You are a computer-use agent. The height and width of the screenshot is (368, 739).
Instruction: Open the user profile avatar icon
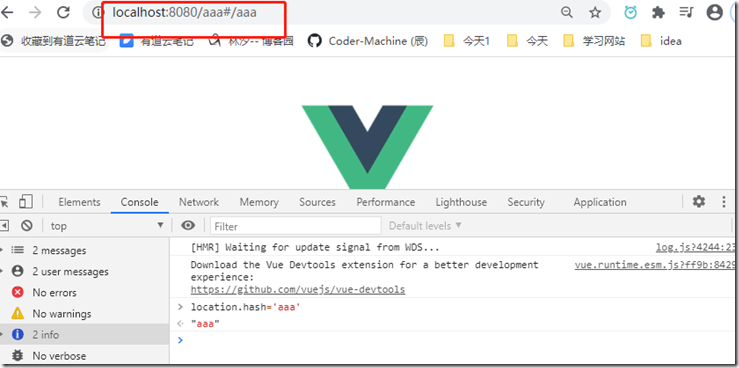[714, 13]
